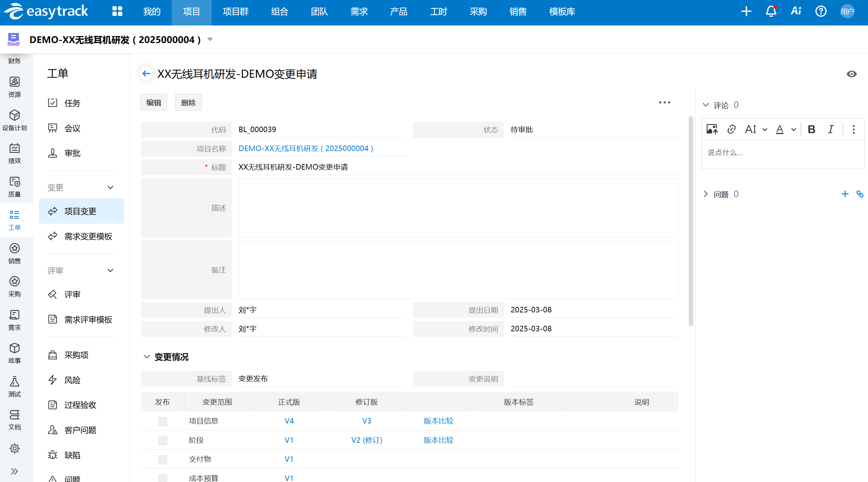Screen dimensions: 868x482
Task: Open the AI assistant icon
Action: click(796, 11)
